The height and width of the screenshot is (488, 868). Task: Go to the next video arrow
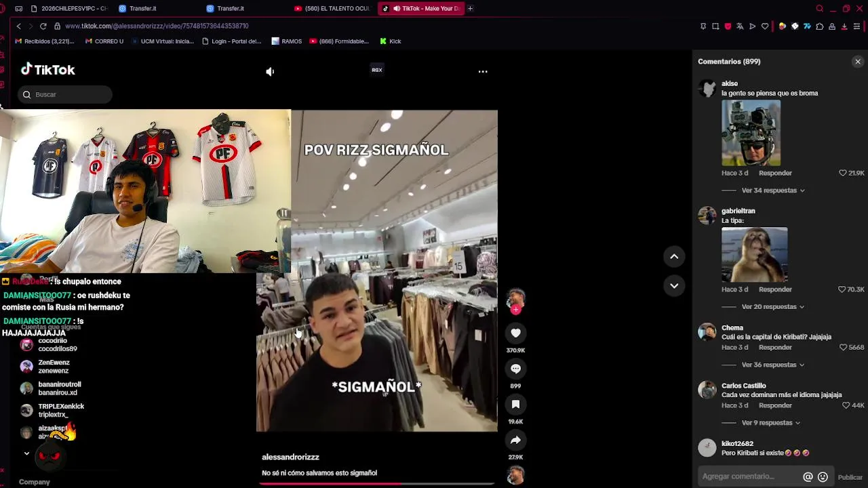pyautogui.click(x=674, y=285)
